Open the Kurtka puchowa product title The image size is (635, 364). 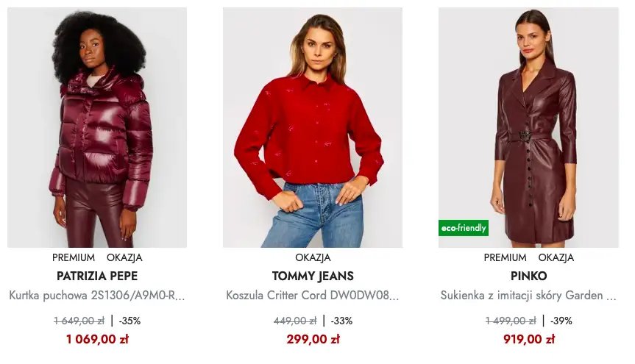97,296
